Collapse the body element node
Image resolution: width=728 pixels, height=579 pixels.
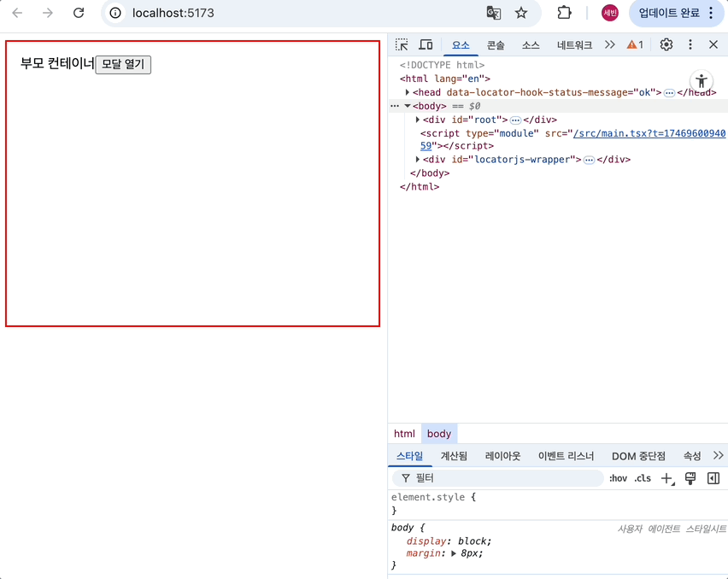click(x=408, y=106)
